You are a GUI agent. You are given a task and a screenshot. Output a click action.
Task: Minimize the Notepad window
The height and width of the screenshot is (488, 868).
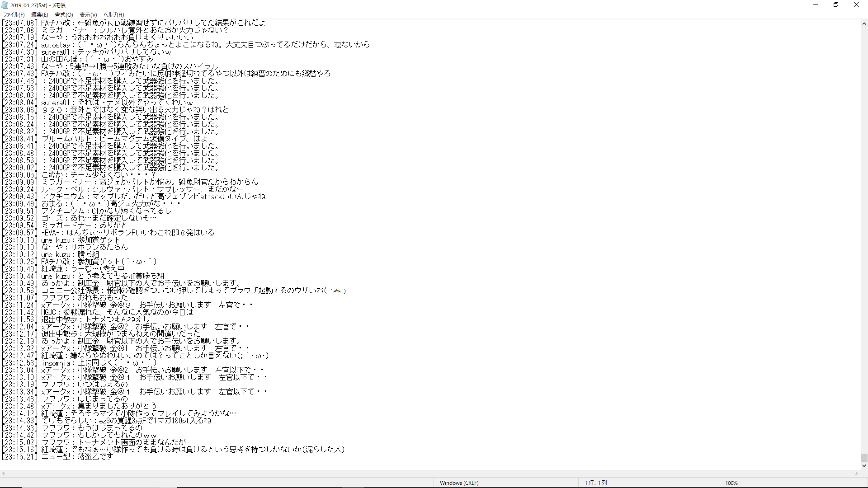(816, 5)
